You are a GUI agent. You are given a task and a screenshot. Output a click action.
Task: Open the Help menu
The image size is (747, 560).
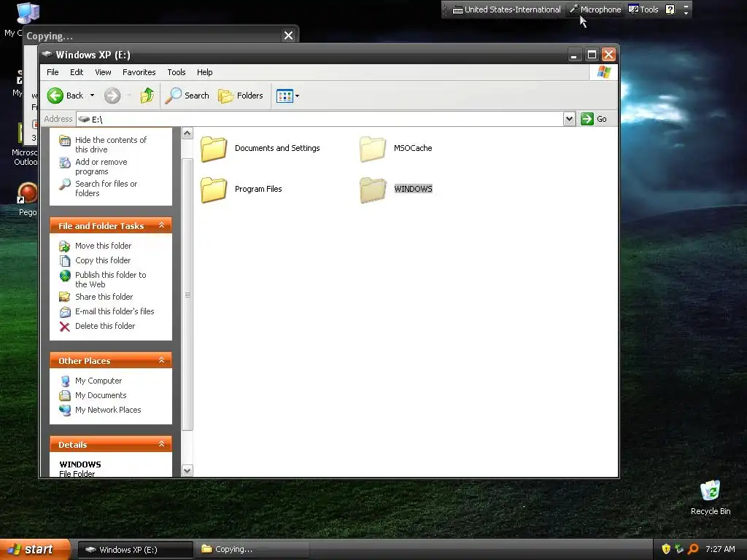point(204,72)
